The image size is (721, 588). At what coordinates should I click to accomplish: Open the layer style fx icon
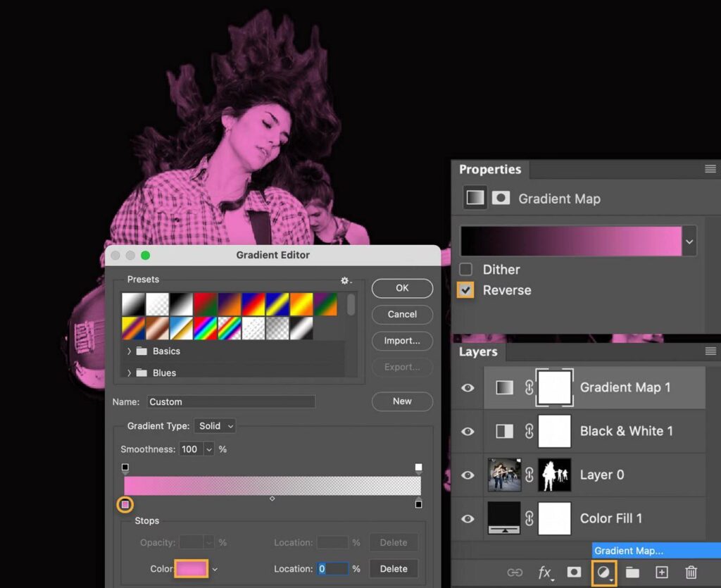(545, 573)
